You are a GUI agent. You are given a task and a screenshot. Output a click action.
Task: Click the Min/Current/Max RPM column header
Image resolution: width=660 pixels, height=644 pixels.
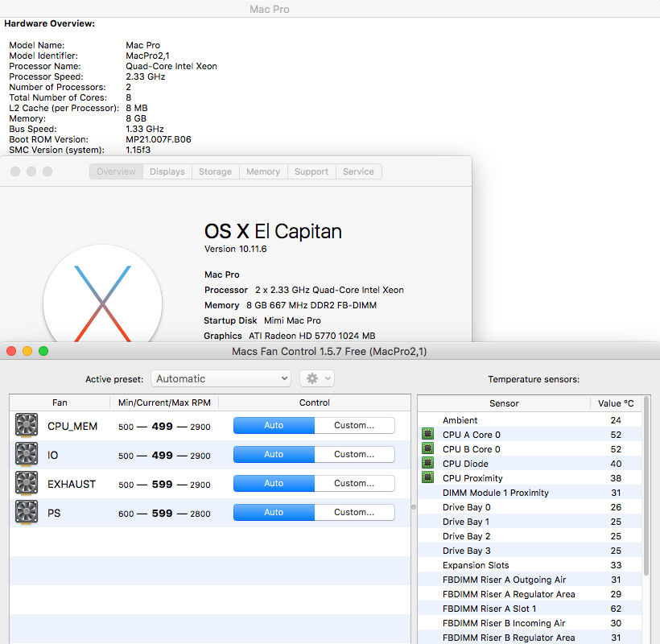coord(164,402)
